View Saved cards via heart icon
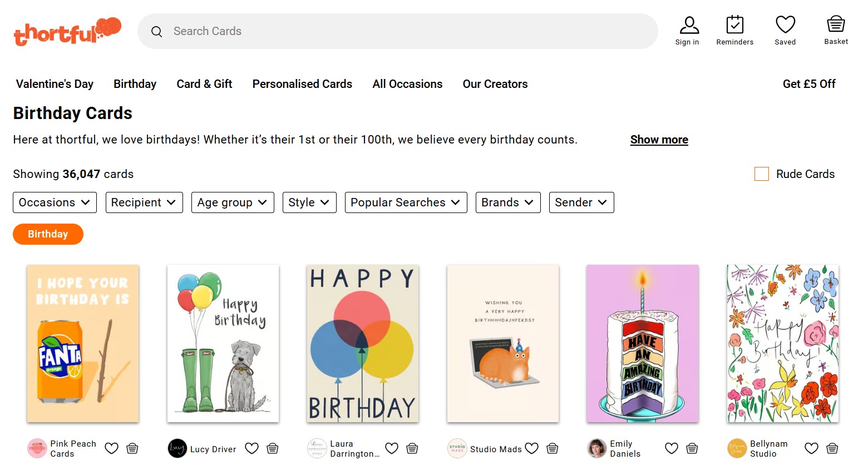Viewport: 868px width, 465px height. click(785, 24)
